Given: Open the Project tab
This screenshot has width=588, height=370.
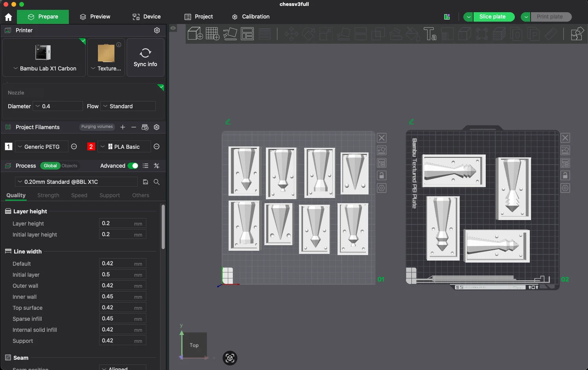Looking at the screenshot, I should pyautogui.click(x=199, y=17).
